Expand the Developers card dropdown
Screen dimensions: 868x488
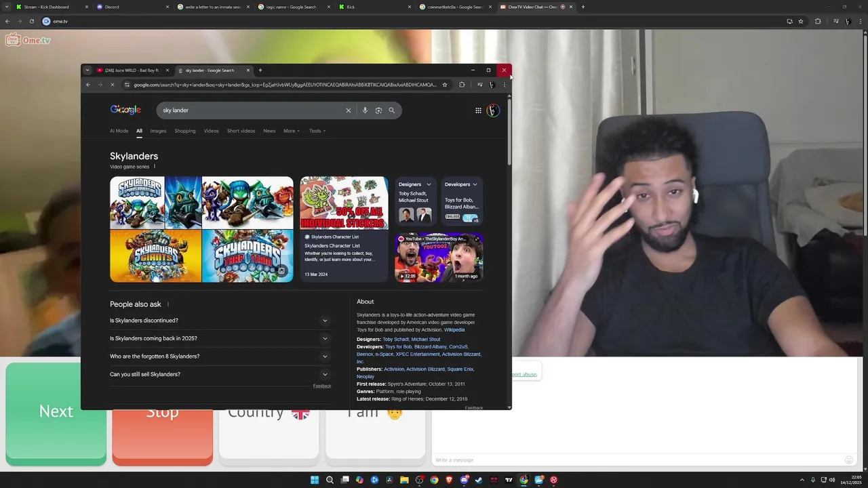[x=475, y=184]
